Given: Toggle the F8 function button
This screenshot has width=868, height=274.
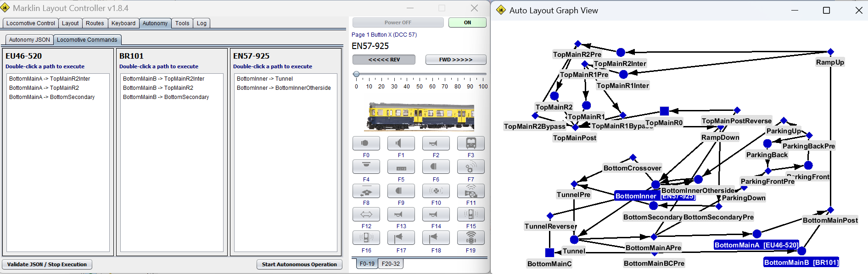Looking at the screenshot, I should tap(366, 191).
